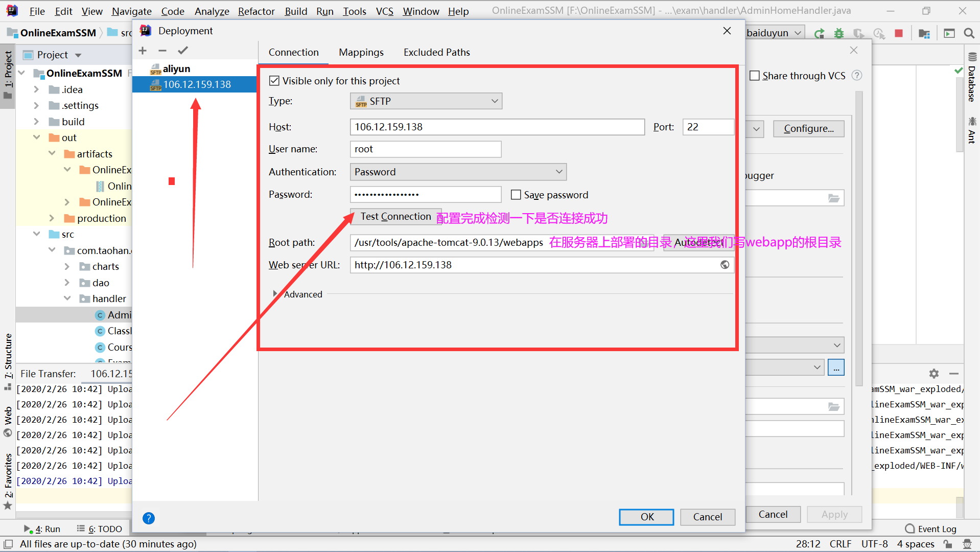980x552 pixels.
Task: Open Search Everywhere magnifier
Action: click(969, 33)
